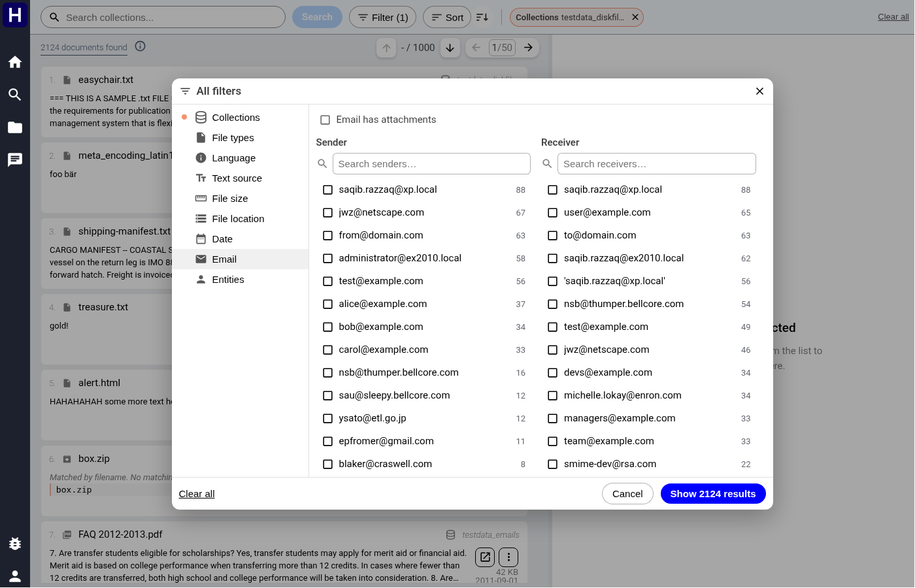Check sender alice@example.com

tap(328, 304)
